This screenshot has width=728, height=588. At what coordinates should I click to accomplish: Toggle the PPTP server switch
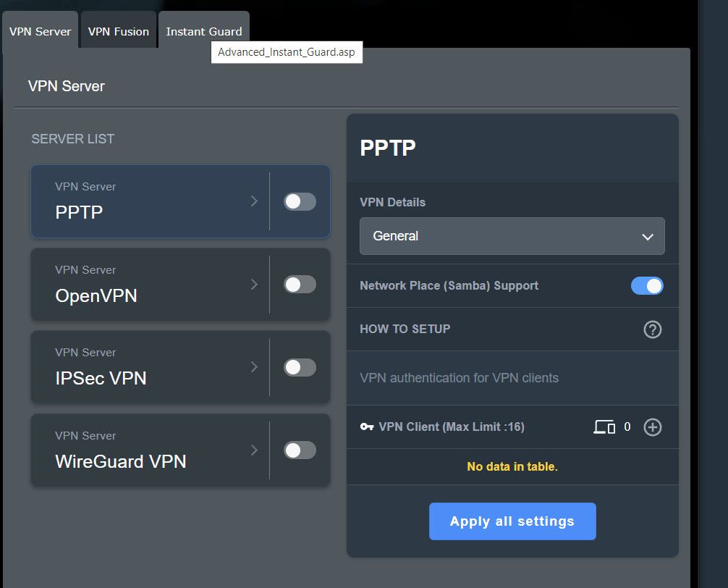click(300, 201)
